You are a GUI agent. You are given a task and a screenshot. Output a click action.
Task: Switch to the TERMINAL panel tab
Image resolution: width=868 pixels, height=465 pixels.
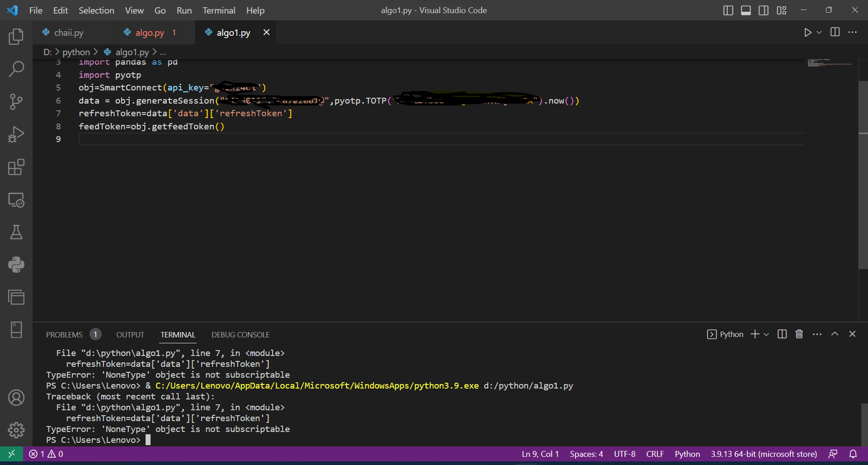tap(178, 335)
